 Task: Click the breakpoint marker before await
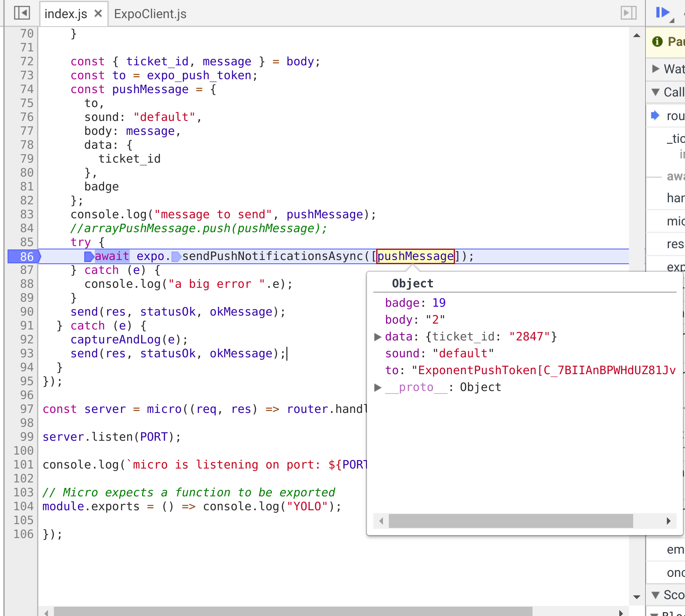[89, 256]
